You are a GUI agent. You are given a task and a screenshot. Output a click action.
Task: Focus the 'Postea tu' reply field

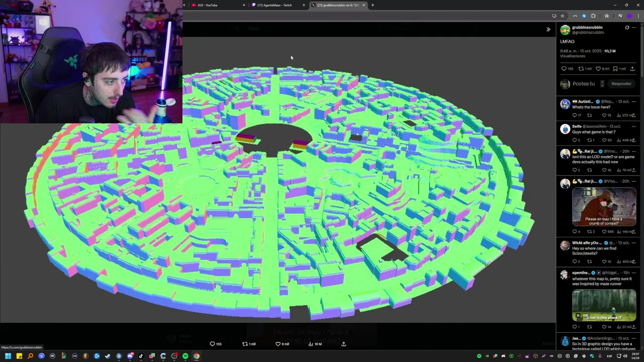pyautogui.click(x=584, y=84)
